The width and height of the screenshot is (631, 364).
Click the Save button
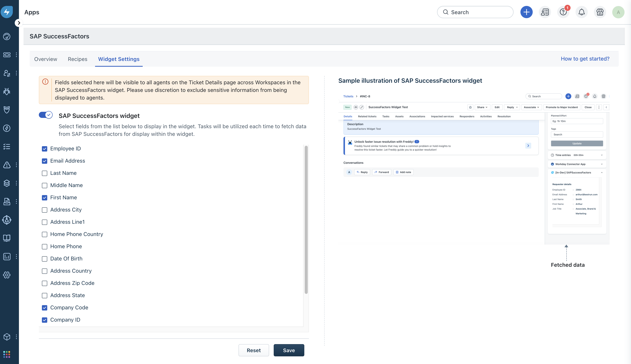coord(289,350)
